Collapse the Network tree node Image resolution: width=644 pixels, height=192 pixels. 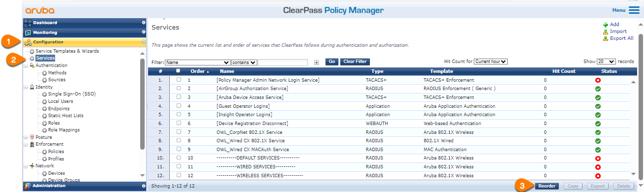(26, 166)
